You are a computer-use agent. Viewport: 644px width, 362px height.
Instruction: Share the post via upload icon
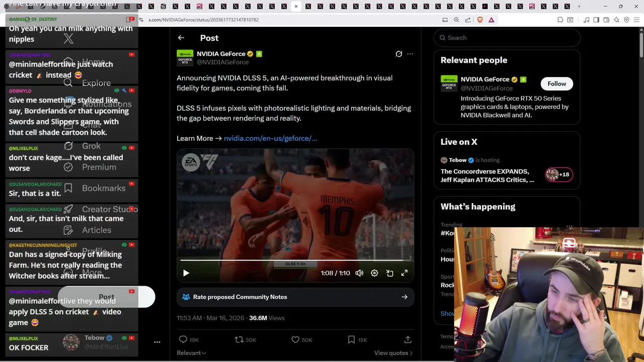(x=408, y=340)
